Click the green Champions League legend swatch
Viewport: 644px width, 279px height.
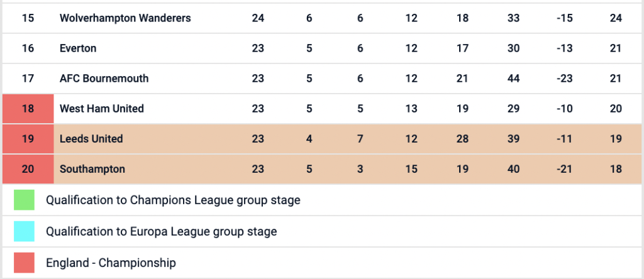coord(24,201)
